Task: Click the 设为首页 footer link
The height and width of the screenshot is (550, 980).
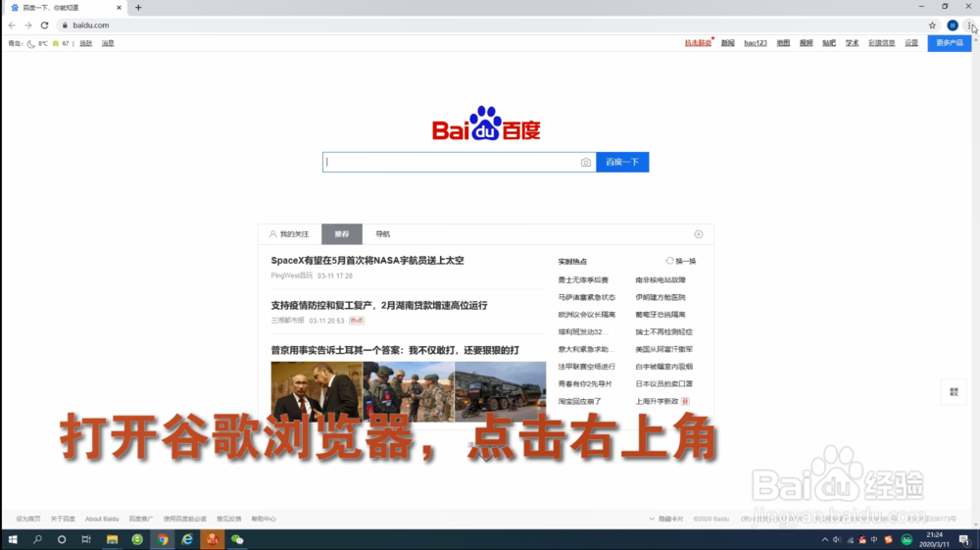Action: pyautogui.click(x=28, y=519)
